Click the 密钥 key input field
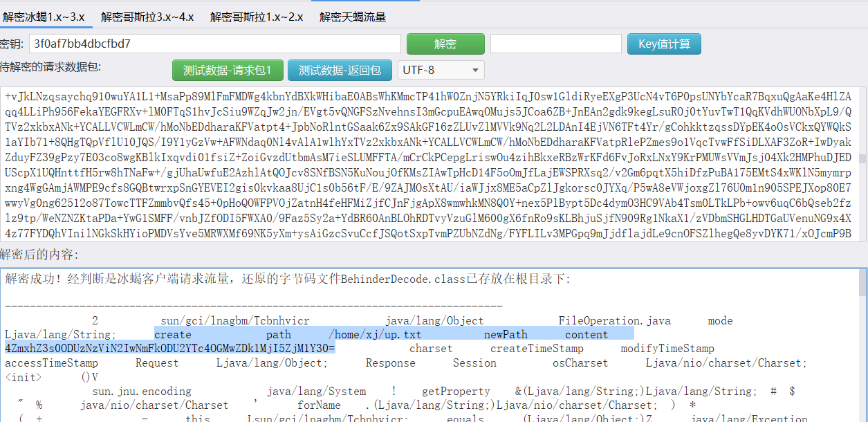 [x=214, y=44]
